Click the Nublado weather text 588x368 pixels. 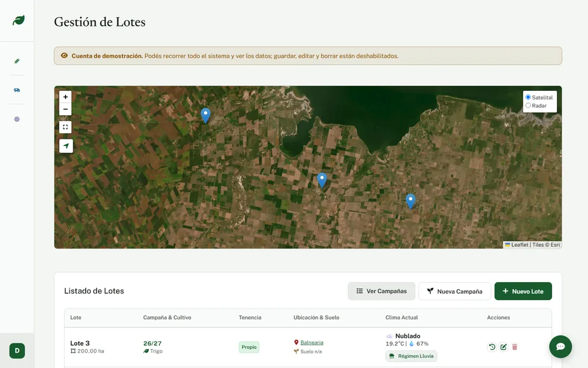coord(407,336)
